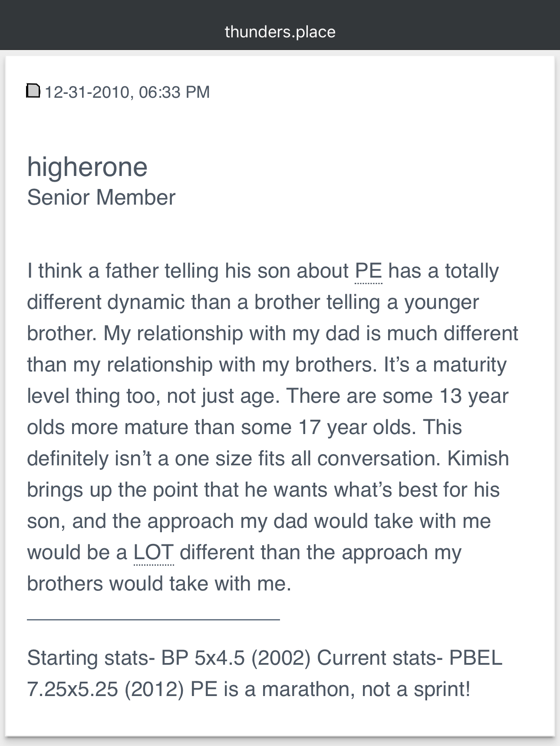Click the dotted-underlined LOT term
The height and width of the screenshot is (746, 560).
coord(154,552)
